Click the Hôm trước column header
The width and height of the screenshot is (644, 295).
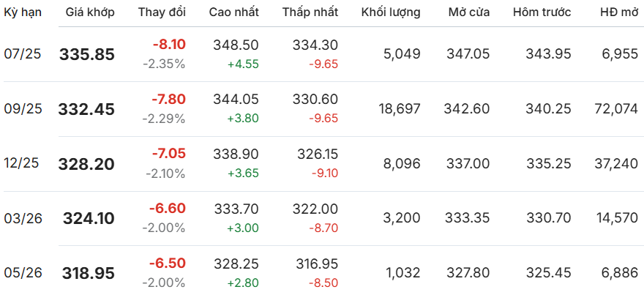pos(542,12)
